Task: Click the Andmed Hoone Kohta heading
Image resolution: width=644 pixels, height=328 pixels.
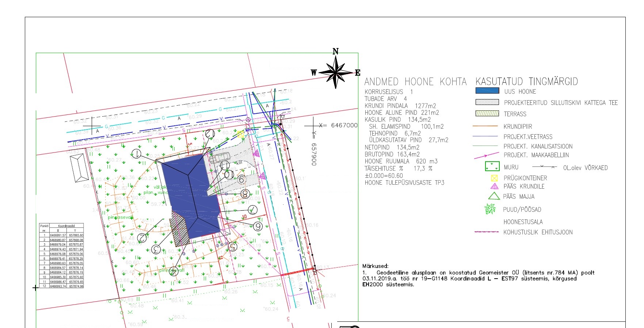Action: click(415, 82)
